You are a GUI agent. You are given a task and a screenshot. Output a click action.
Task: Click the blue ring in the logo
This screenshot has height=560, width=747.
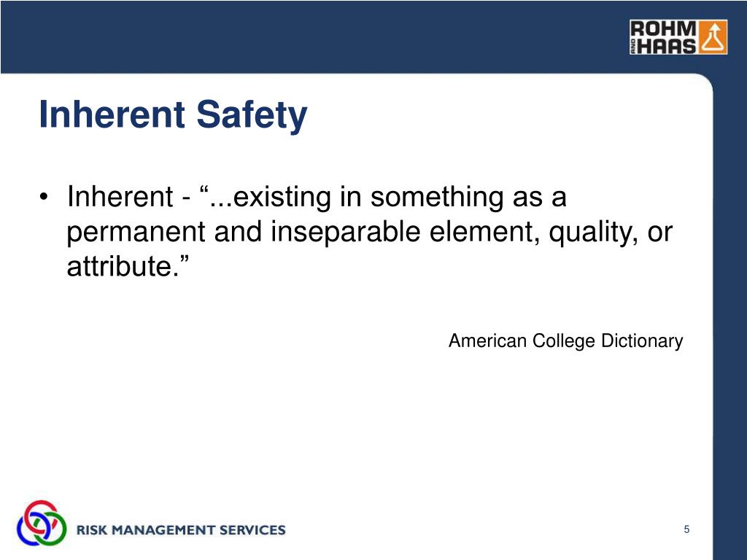coord(32,529)
